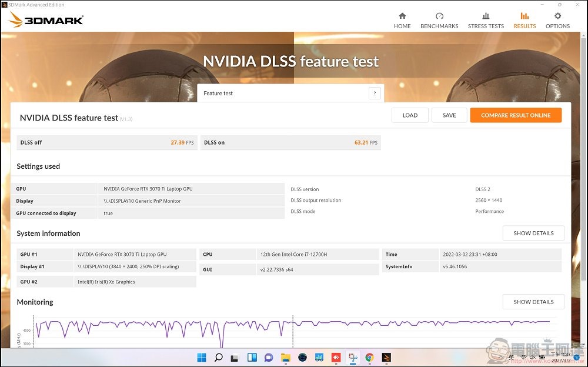
Task: Switch to STRESS TESTS tab
Action: tap(486, 21)
